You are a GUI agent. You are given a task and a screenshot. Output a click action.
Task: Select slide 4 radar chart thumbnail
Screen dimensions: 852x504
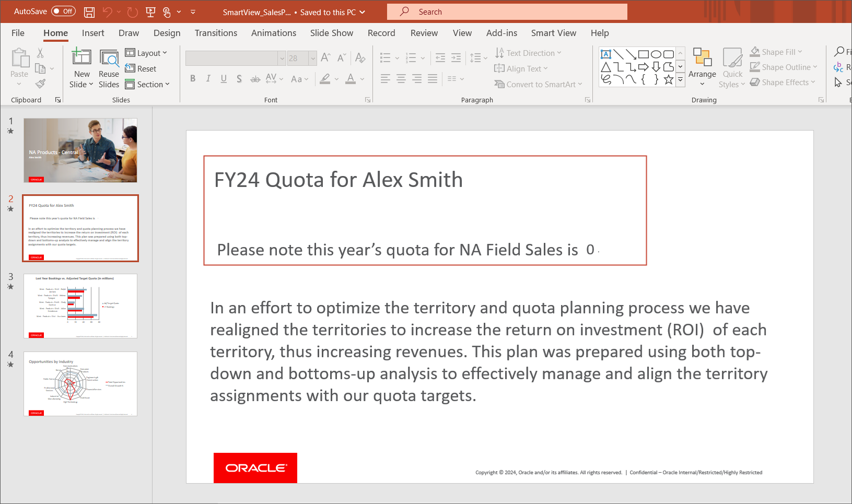point(80,384)
